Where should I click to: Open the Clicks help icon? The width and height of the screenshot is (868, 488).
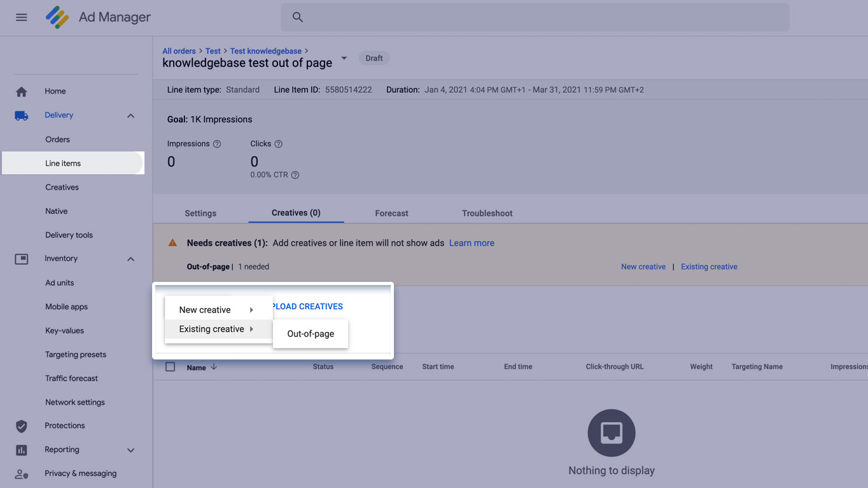click(x=278, y=144)
